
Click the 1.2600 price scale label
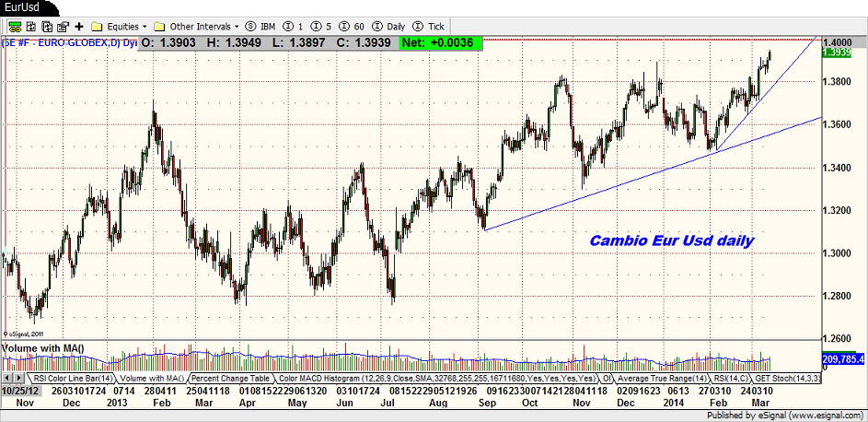point(839,338)
